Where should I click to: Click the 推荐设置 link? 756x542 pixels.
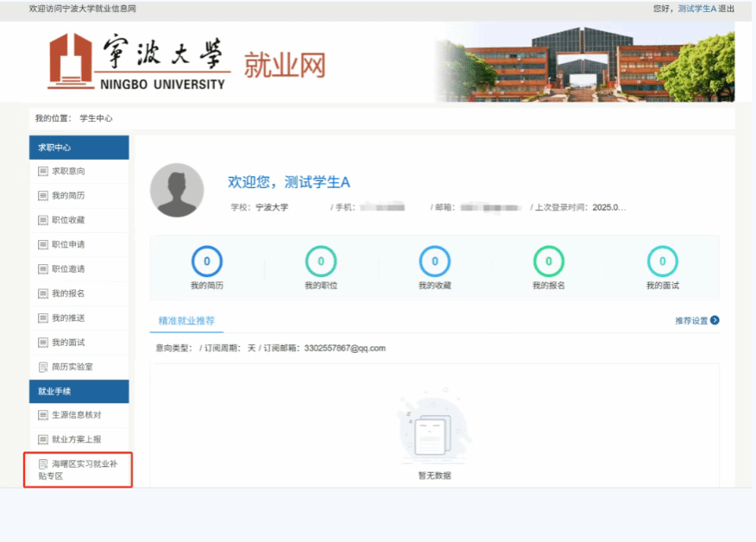[691, 320]
